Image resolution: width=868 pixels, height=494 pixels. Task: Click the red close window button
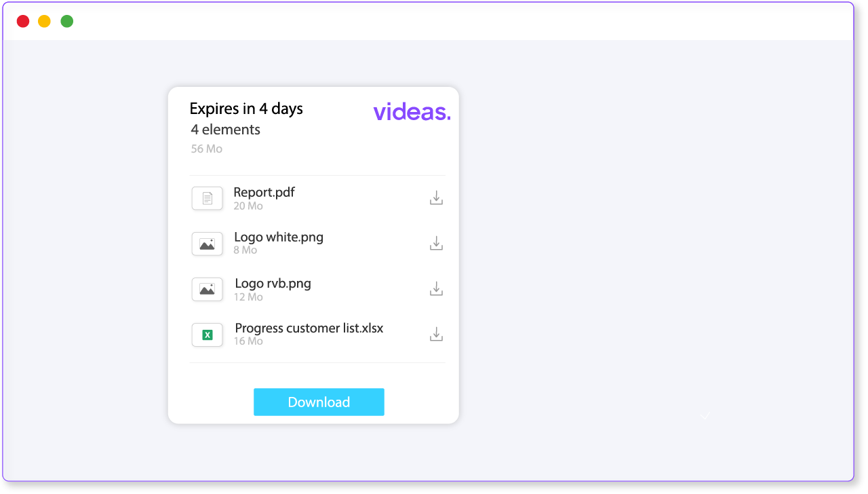[23, 21]
